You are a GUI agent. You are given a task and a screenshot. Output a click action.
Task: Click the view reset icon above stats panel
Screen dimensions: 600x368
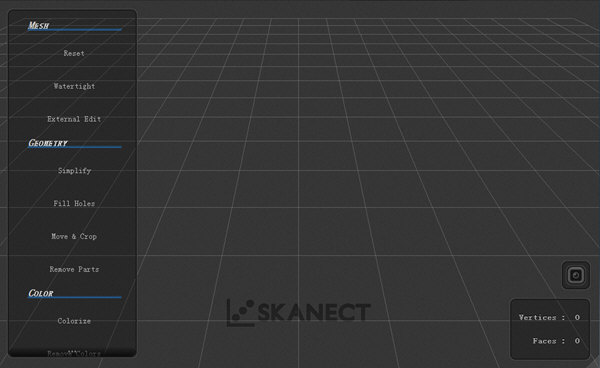(x=576, y=275)
